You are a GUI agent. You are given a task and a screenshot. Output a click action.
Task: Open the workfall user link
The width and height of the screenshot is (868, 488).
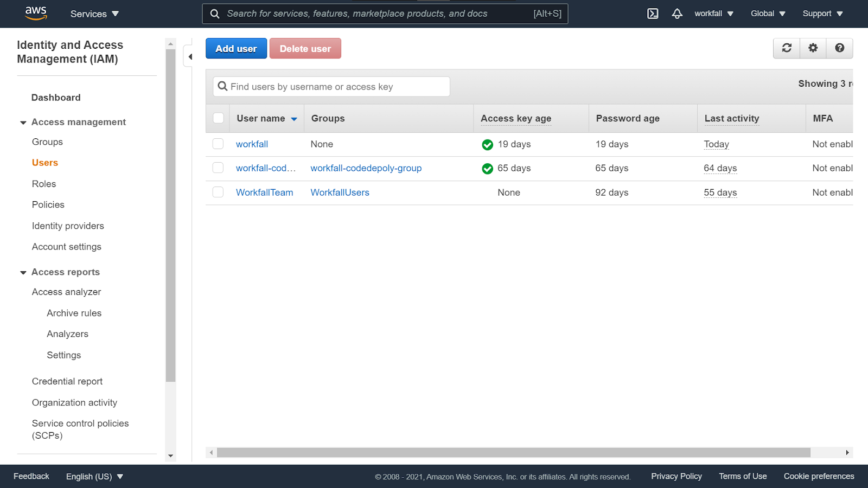click(252, 144)
